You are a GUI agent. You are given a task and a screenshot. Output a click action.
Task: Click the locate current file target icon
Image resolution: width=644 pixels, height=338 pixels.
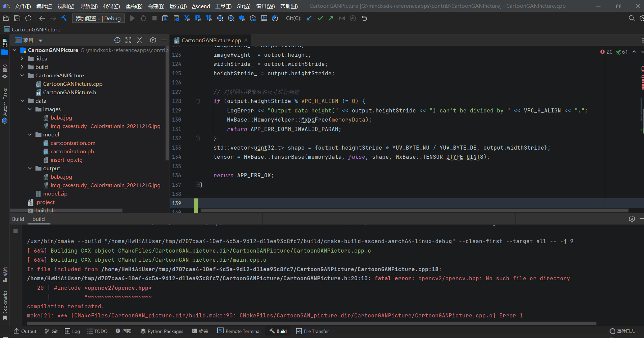117,40
